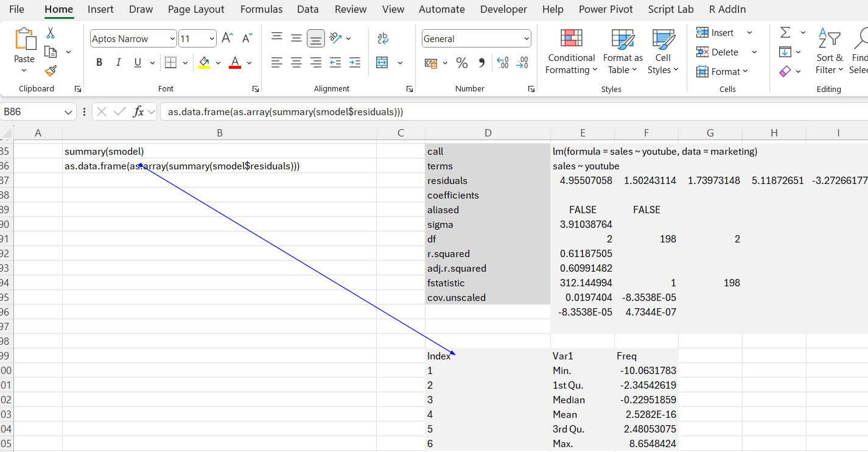The image size is (868, 452).
Task: Open the fill color dropdown arrow
Action: (x=218, y=63)
